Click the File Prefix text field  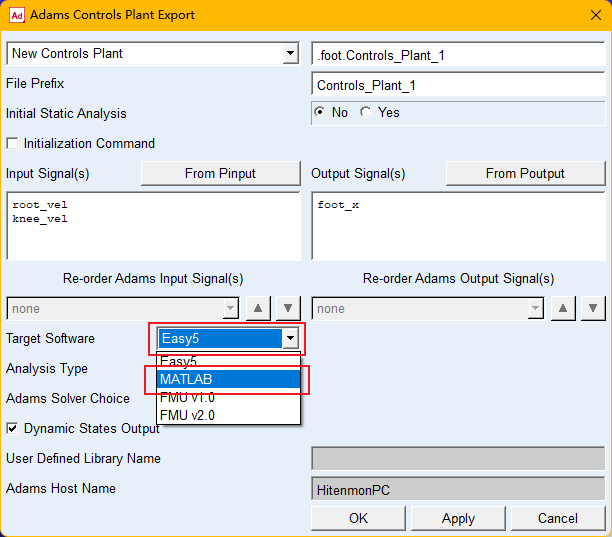[x=458, y=85]
